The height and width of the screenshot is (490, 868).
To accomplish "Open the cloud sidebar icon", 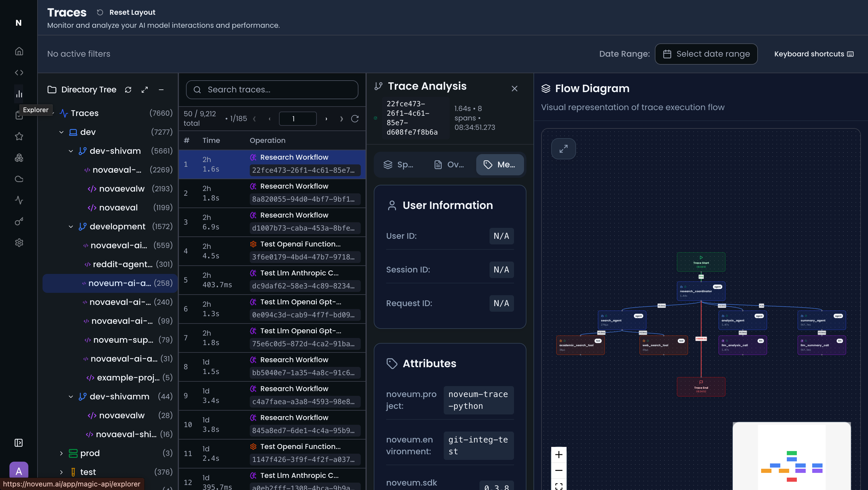I will tap(19, 179).
